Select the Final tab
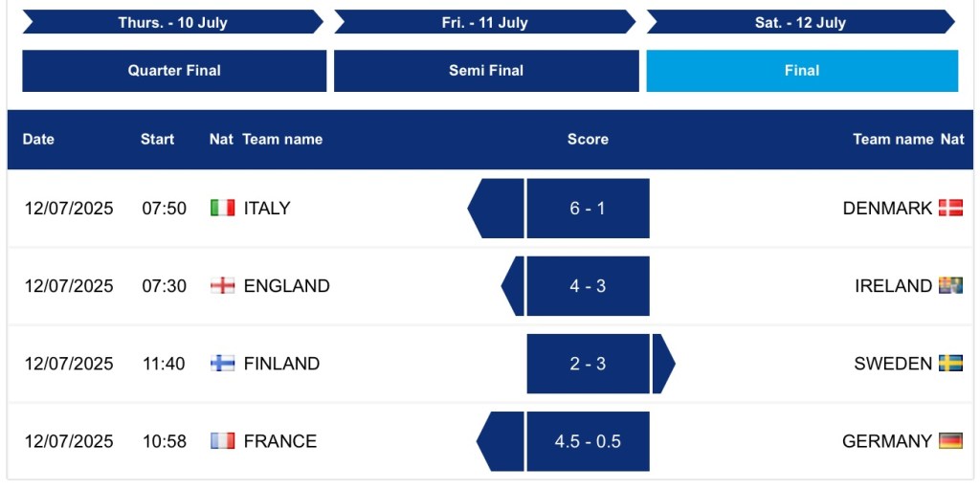The image size is (980, 490). click(x=802, y=71)
